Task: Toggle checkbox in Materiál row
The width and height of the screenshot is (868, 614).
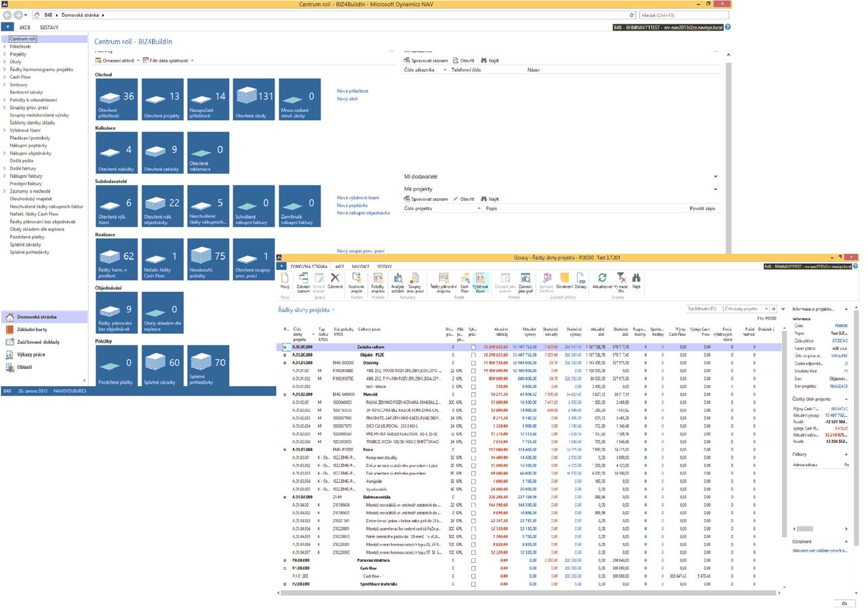Action: 474,394
